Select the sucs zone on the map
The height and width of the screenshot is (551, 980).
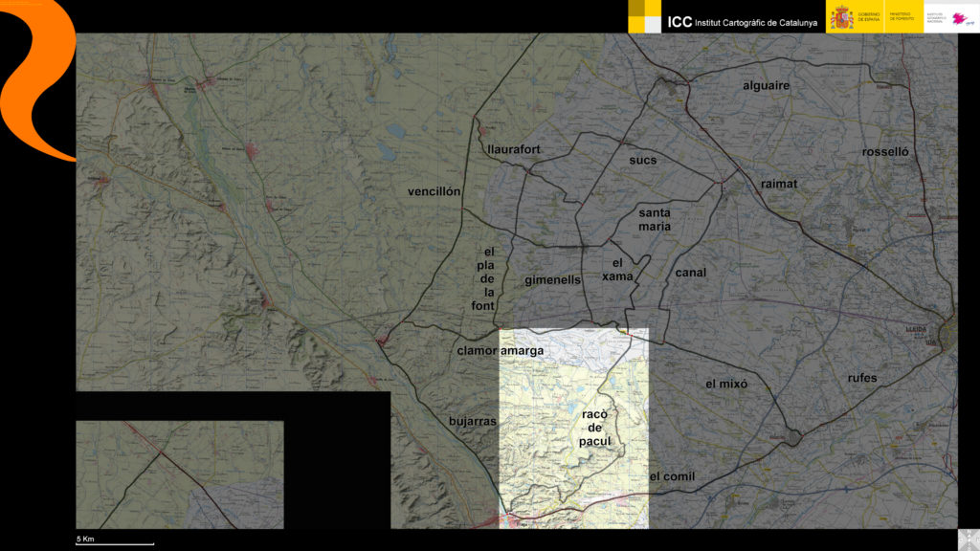point(643,160)
